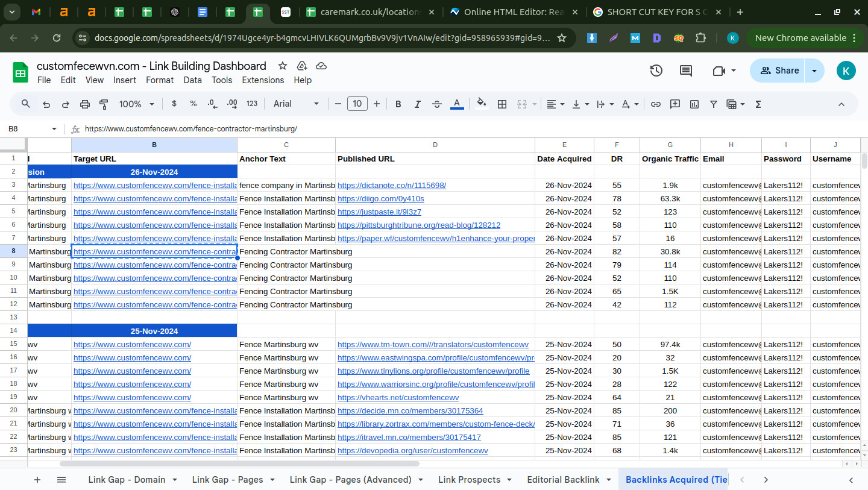
Task: Open the diigo.com/0y410s link
Action: pos(381,199)
